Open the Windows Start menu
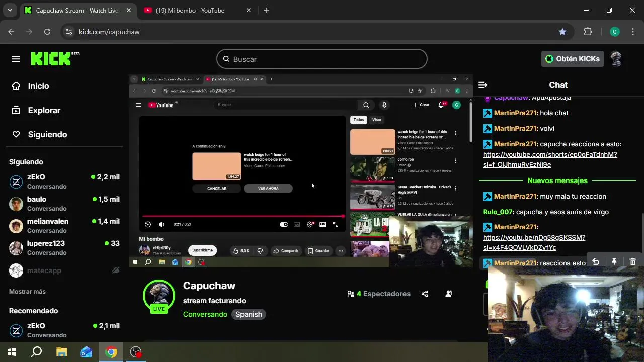The height and width of the screenshot is (362, 644). [12, 352]
